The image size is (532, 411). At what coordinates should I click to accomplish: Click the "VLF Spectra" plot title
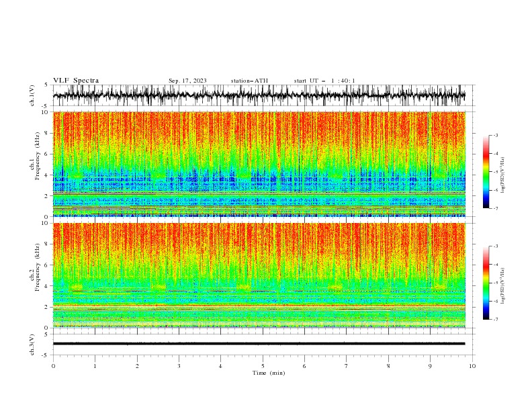point(76,81)
